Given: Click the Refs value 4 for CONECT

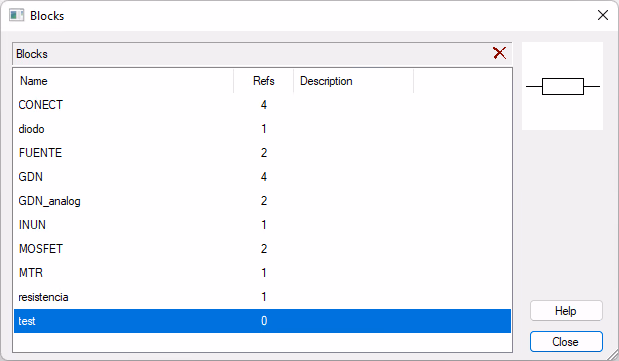Looking at the screenshot, I should [x=264, y=105].
